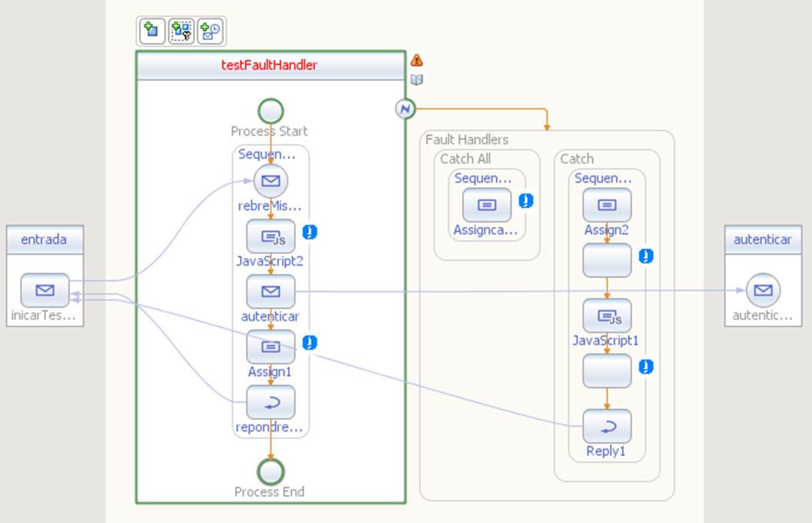812x523 pixels.
Task: Click the add scope toolbar icon
Action: tap(181, 31)
